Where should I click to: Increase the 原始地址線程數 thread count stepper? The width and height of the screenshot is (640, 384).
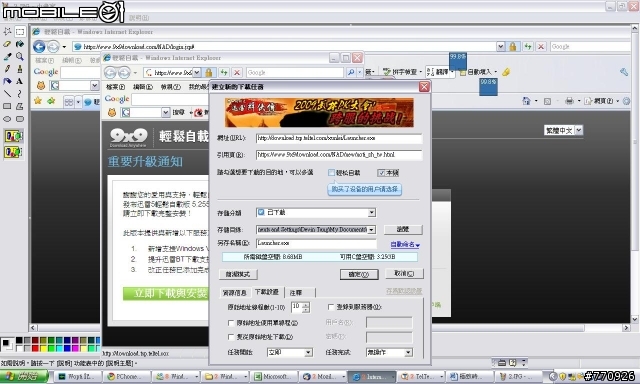306,304
